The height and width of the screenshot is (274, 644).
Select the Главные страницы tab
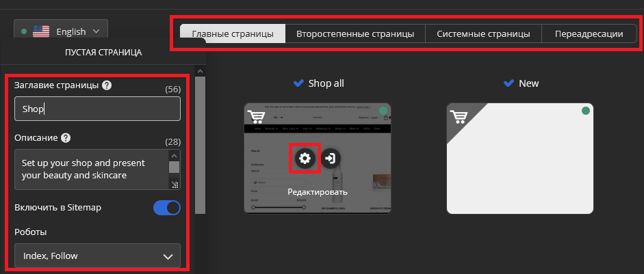click(233, 33)
